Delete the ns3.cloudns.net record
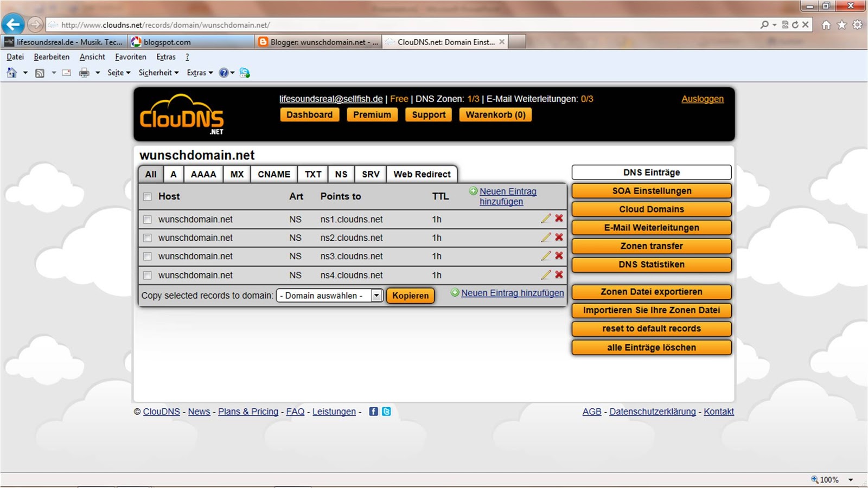This screenshot has width=868, height=488. click(x=559, y=255)
